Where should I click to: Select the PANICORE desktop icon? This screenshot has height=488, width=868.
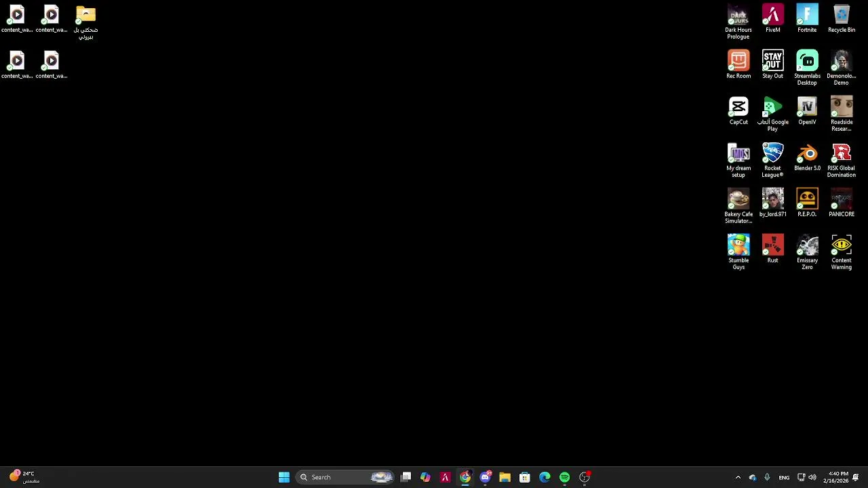click(x=842, y=203)
